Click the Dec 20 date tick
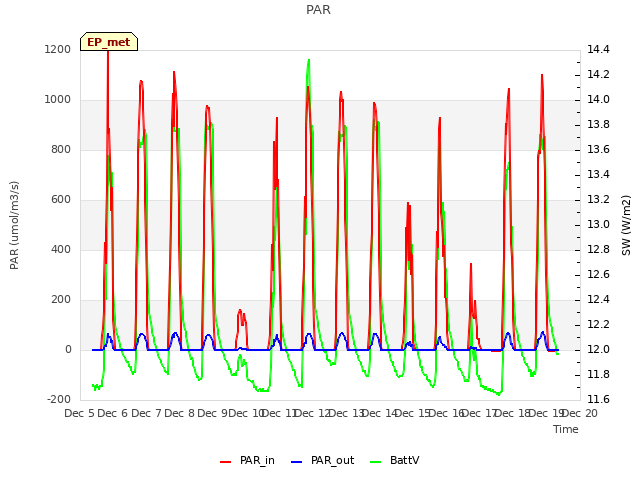This screenshot has height=480, width=640. [x=580, y=413]
